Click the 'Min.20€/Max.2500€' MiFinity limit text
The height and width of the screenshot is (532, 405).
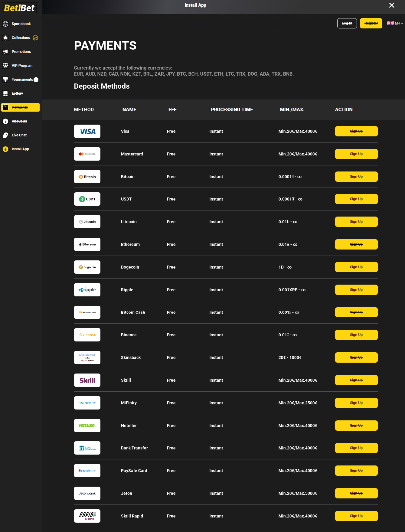click(x=298, y=403)
